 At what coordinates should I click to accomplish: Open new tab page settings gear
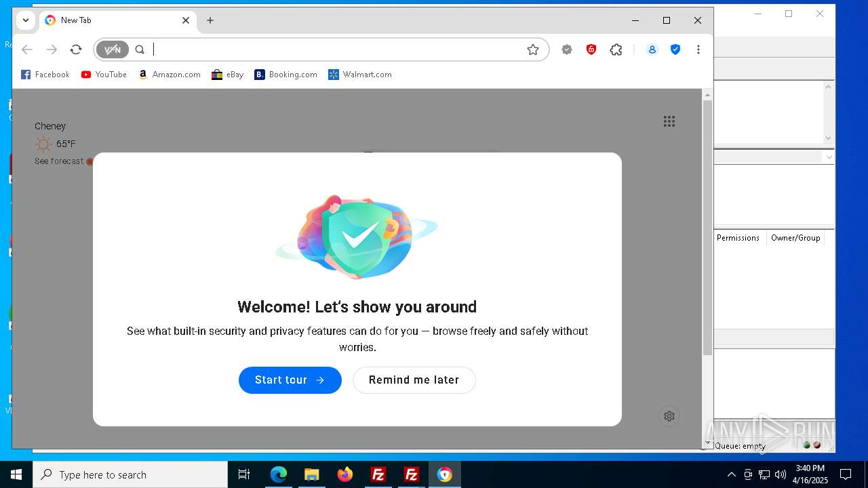(669, 416)
